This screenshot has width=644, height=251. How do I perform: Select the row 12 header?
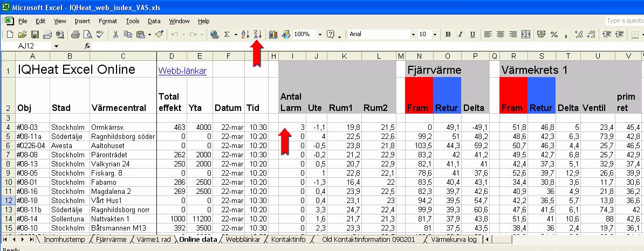8,200
